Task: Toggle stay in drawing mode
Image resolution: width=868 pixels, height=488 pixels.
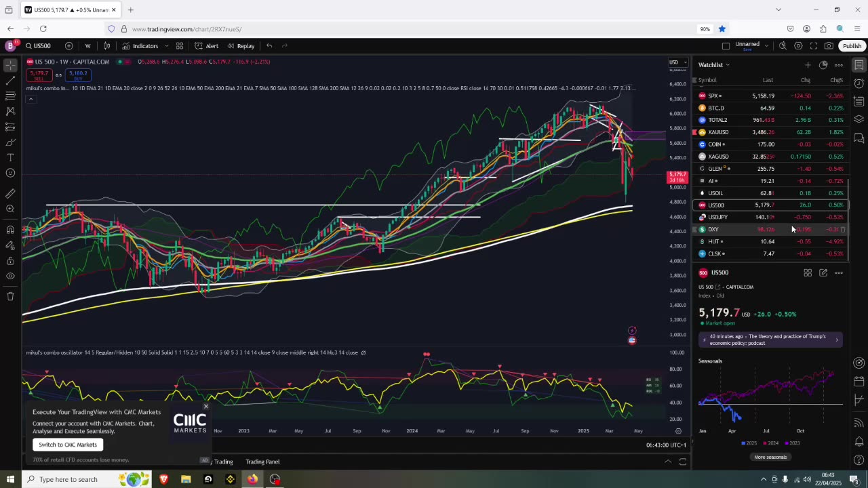Action: pos(10,245)
